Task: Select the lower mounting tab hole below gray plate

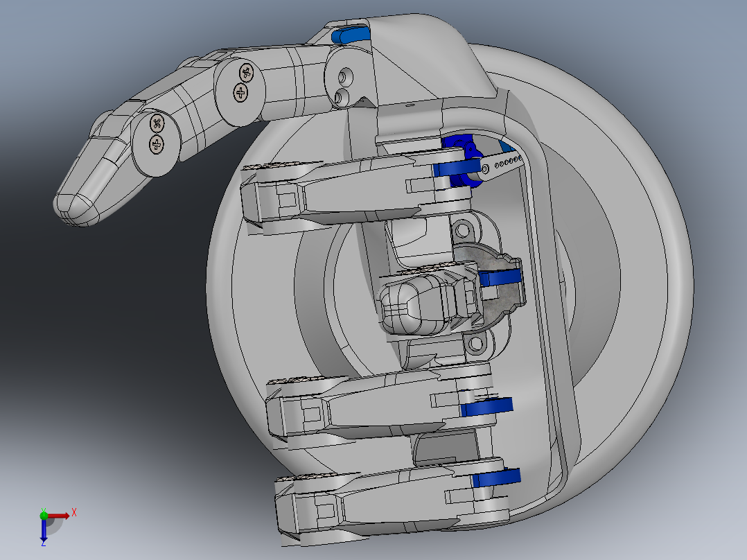Action: (x=475, y=344)
